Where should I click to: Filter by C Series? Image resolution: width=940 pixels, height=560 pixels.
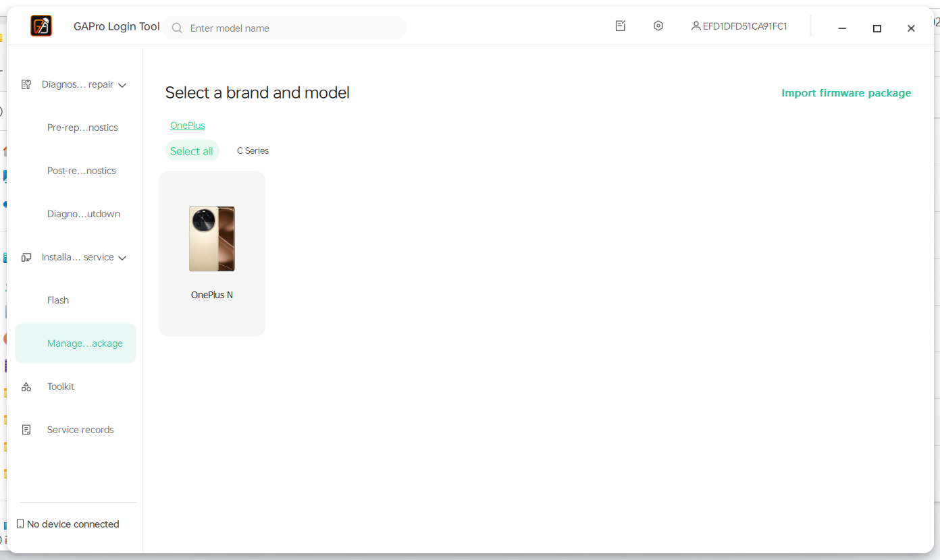click(x=253, y=151)
